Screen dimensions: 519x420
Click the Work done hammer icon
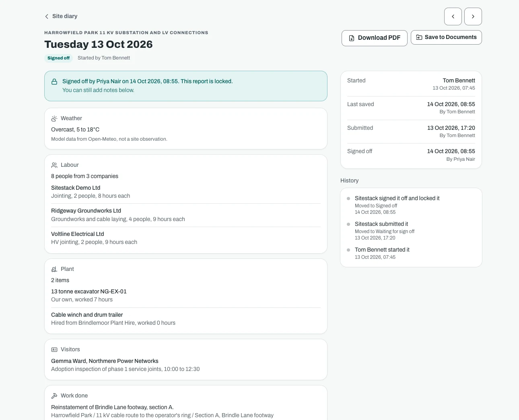[54, 396]
